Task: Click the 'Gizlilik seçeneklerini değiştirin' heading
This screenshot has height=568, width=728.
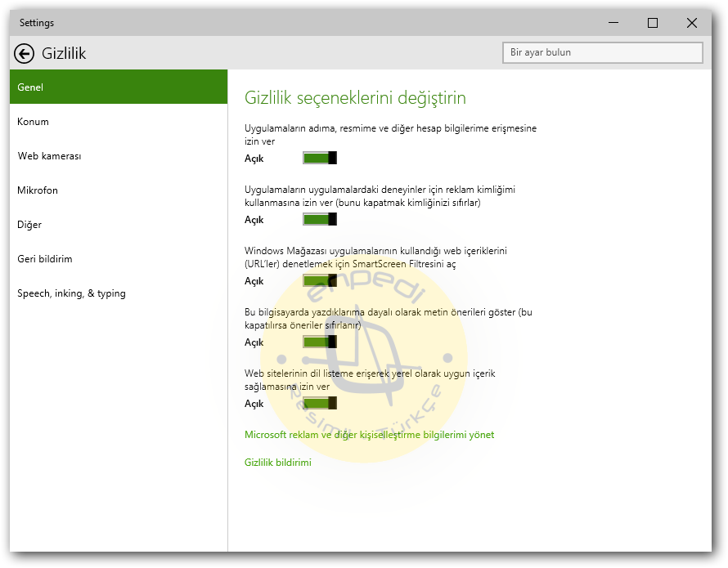Action: [x=355, y=98]
